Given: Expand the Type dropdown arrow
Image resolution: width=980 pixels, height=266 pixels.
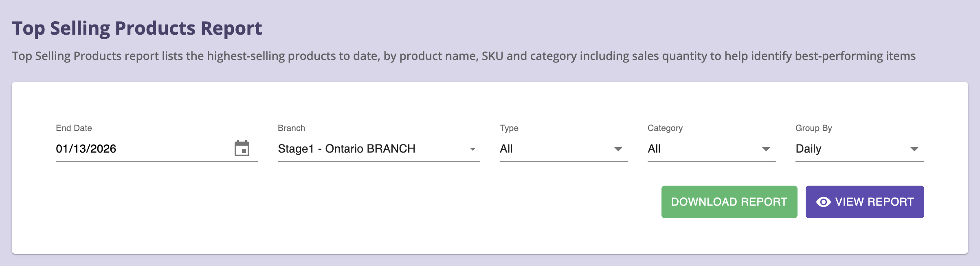Looking at the screenshot, I should coord(618,149).
